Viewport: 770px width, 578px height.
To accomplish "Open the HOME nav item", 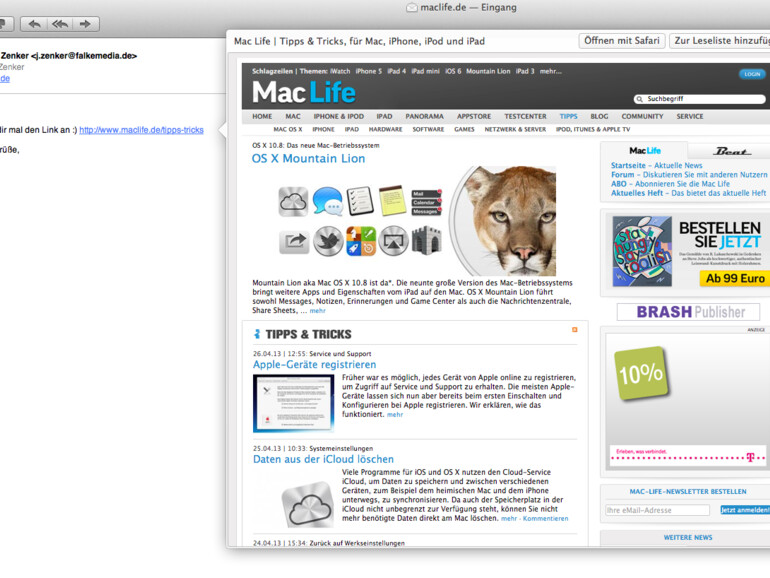I will click(262, 116).
